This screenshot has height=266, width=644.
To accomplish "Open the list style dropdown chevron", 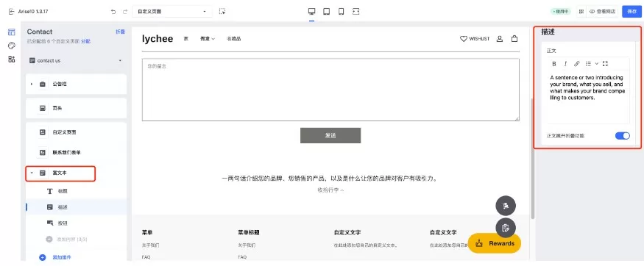I will coord(596,64).
